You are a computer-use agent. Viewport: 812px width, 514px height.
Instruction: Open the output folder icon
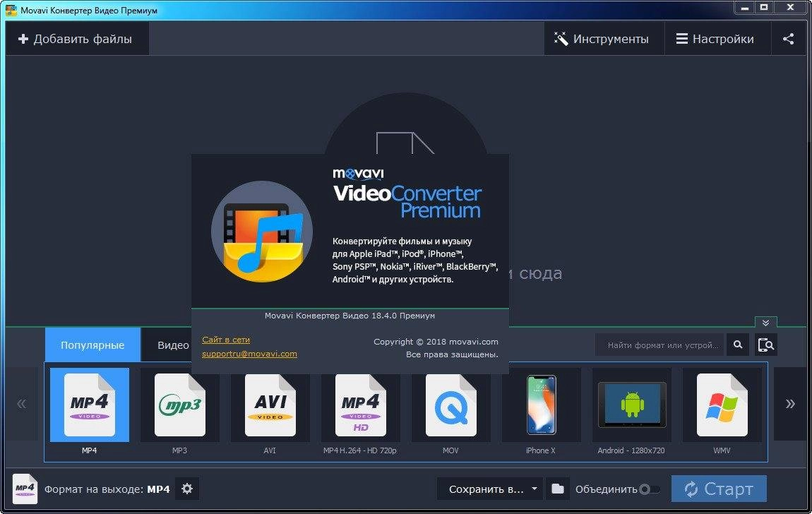pos(558,489)
